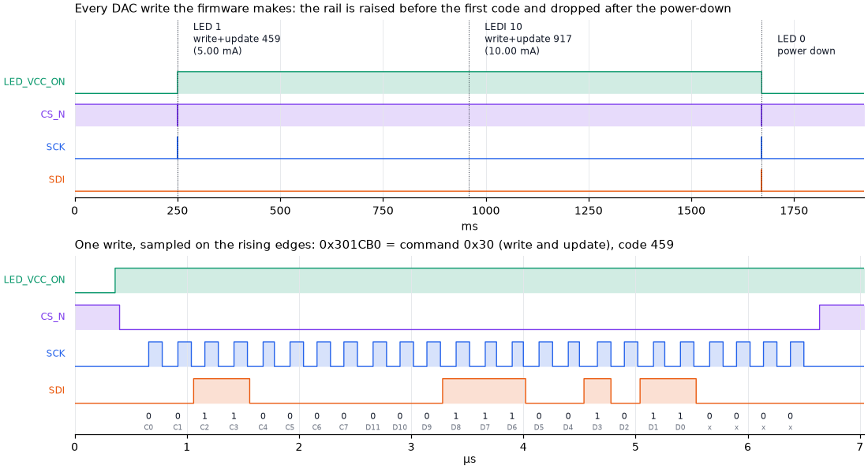This screenshot has height=469, width=868.
Task: Click the 'D10' bit label
Action: click(400, 427)
